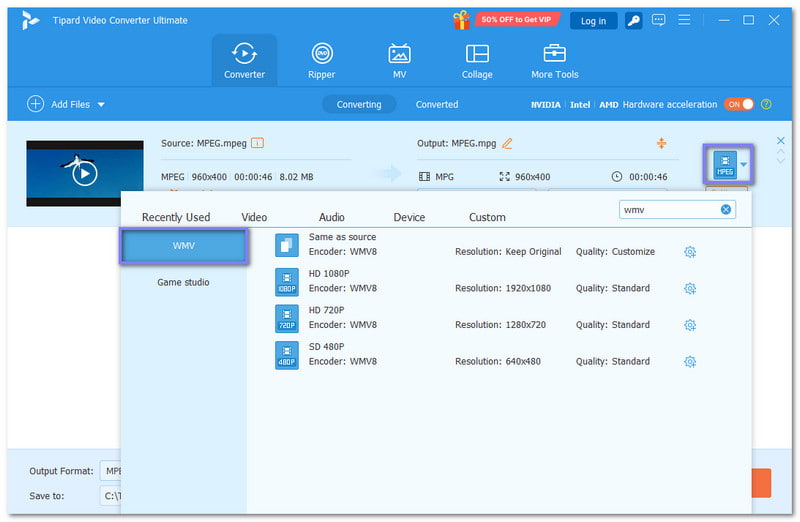The image size is (800, 522).
Task: Open the Audio format tab
Action: [332, 217]
